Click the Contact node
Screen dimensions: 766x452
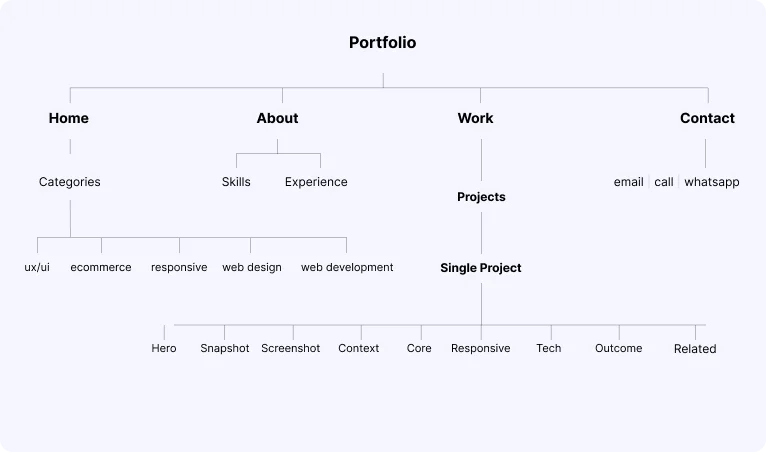point(707,118)
